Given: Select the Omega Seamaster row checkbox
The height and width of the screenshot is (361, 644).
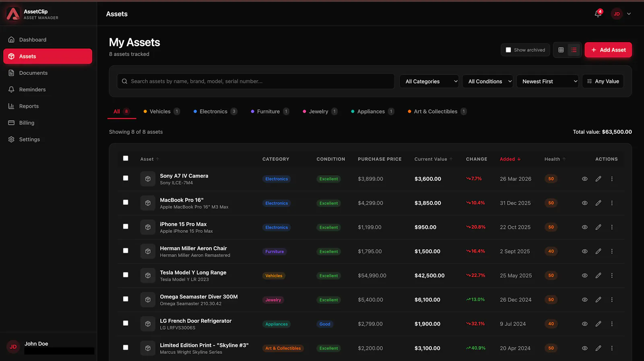Looking at the screenshot, I should point(126,299).
